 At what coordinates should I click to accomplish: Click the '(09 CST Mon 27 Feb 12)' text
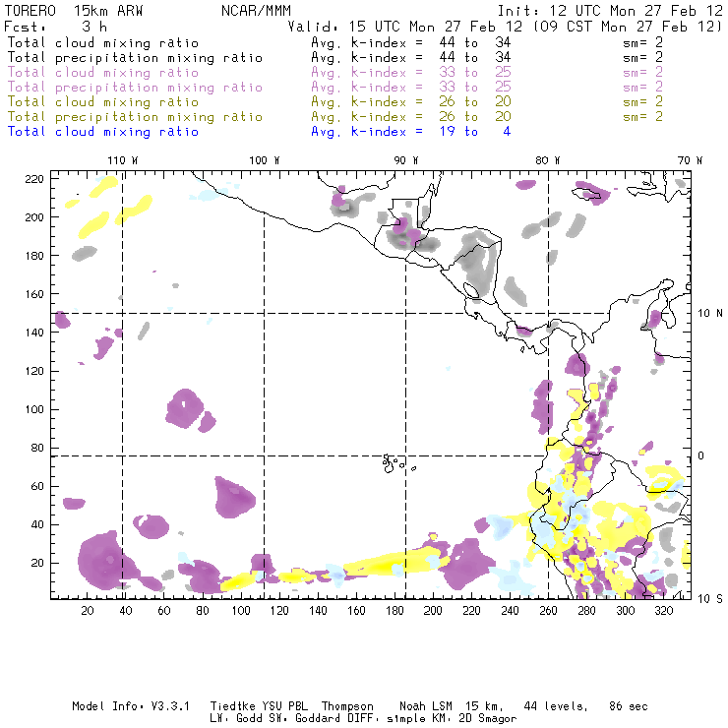(x=628, y=27)
